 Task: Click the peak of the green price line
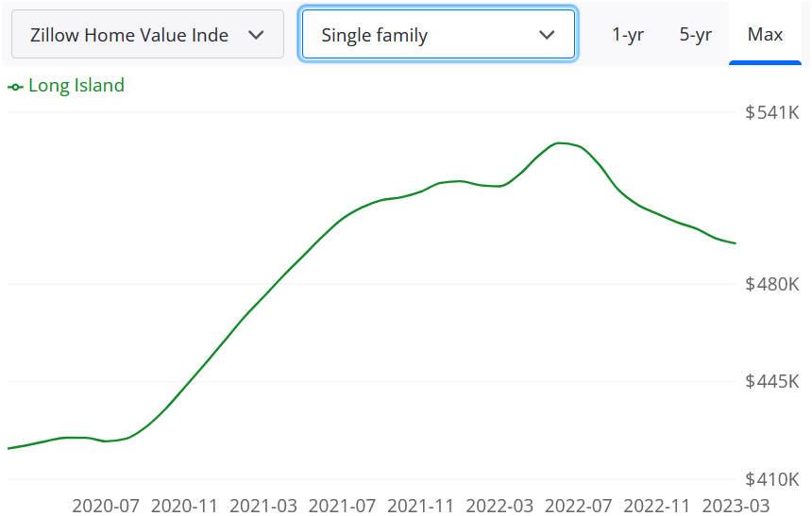(x=559, y=143)
